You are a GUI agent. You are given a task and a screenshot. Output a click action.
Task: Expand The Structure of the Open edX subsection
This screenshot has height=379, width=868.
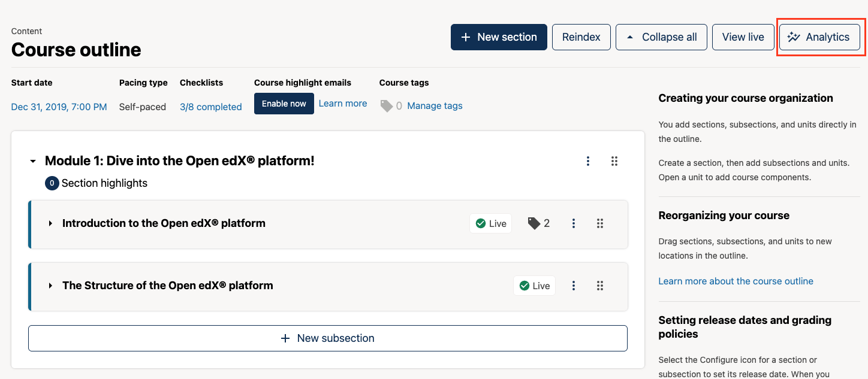(50, 286)
